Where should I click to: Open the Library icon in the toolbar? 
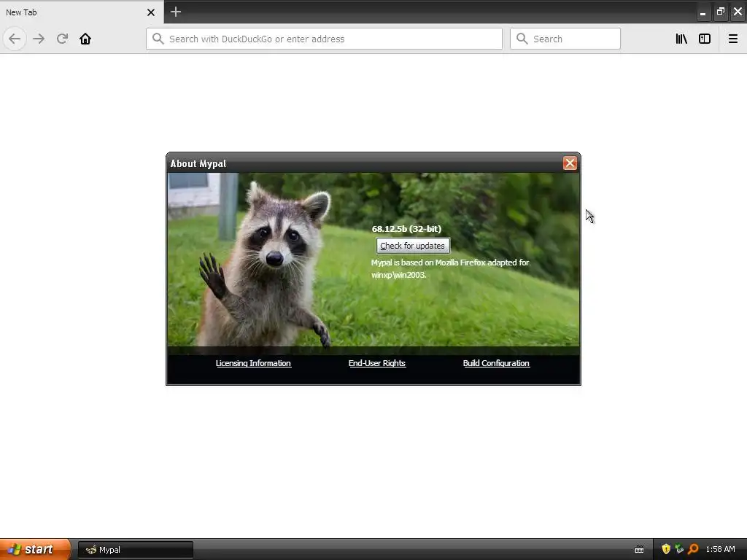click(x=681, y=39)
